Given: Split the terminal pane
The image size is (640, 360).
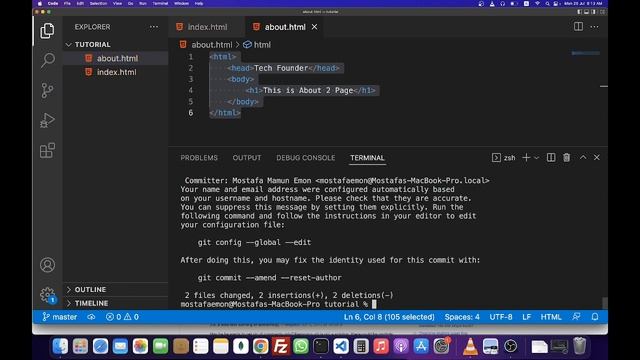Looking at the screenshot, I should [551, 158].
